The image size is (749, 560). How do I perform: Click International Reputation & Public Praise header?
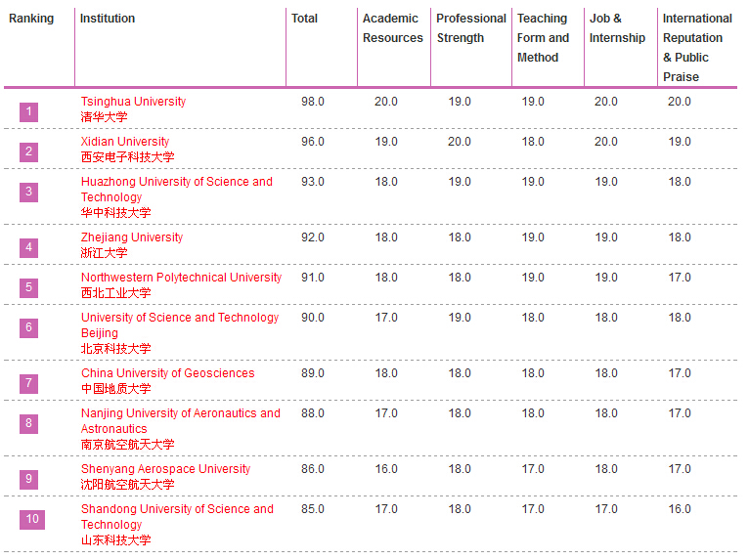point(697,47)
